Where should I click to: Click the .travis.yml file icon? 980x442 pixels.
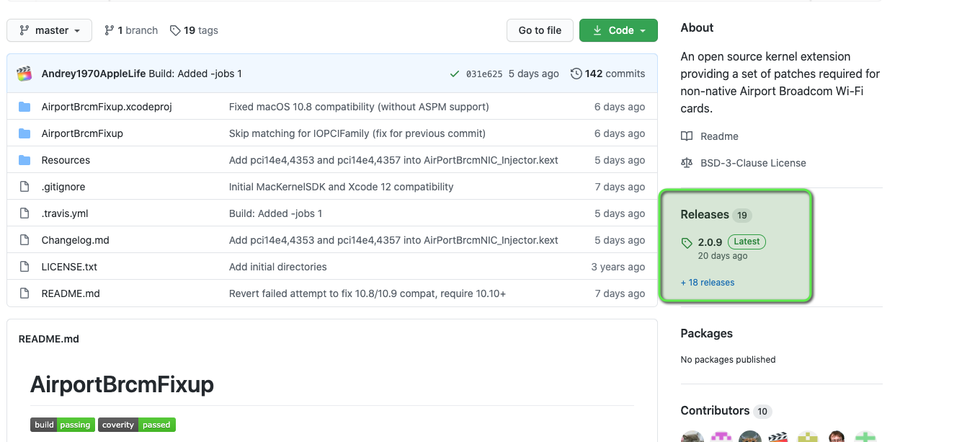(x=24, y=213)
